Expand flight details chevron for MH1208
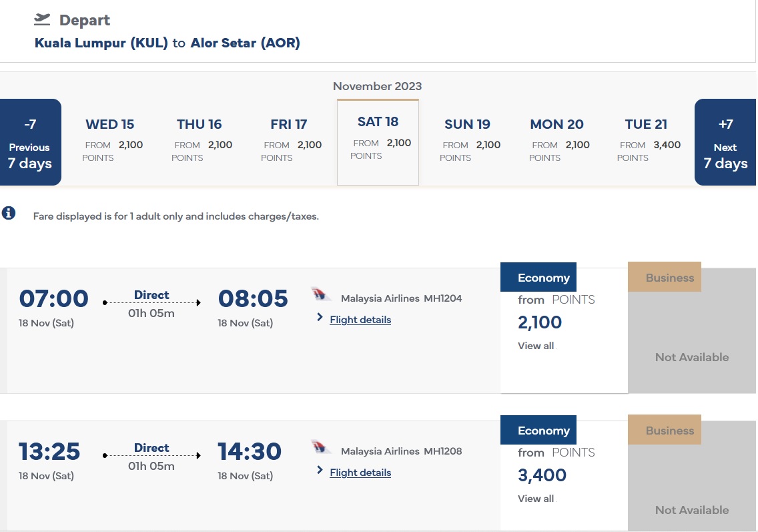This screenshot has height=532, width=758. pos(320,471)
